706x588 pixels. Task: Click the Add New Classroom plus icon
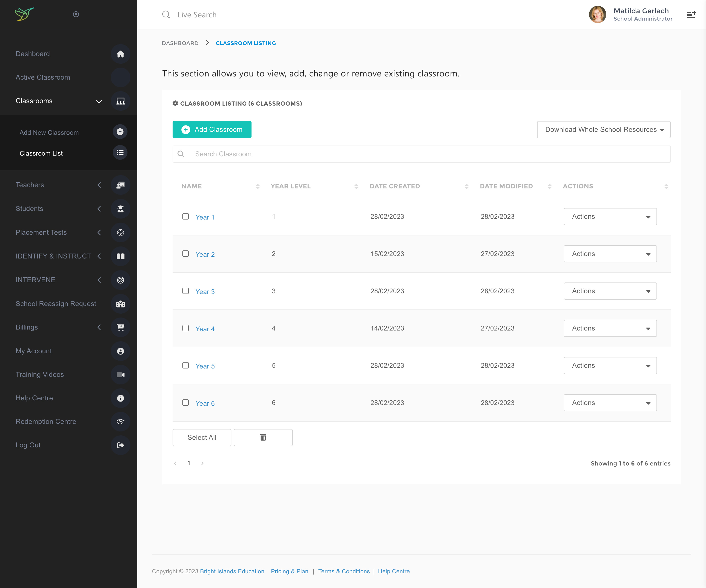(120, 132)
